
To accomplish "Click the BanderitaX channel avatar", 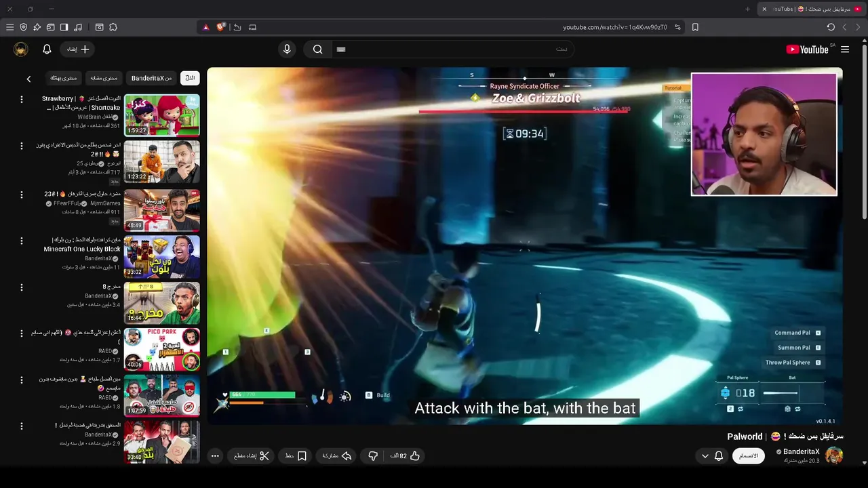I will pos(834,455).
